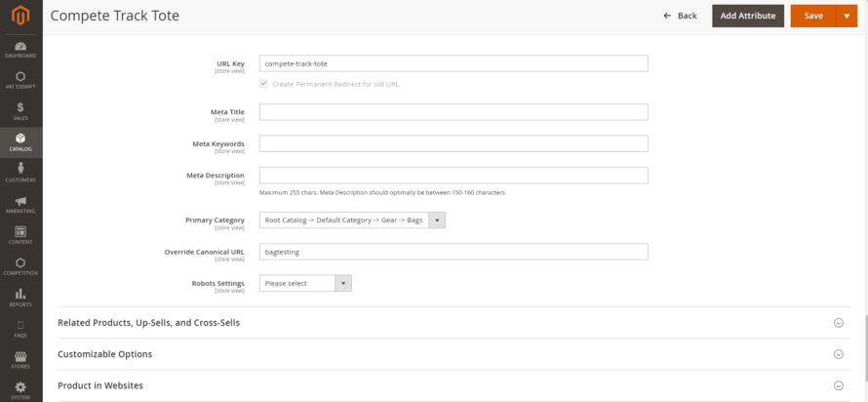Open the Save button dropdown arrow
Screen dimensions: 868x402
pyautogui.click(x=847, y=16)
